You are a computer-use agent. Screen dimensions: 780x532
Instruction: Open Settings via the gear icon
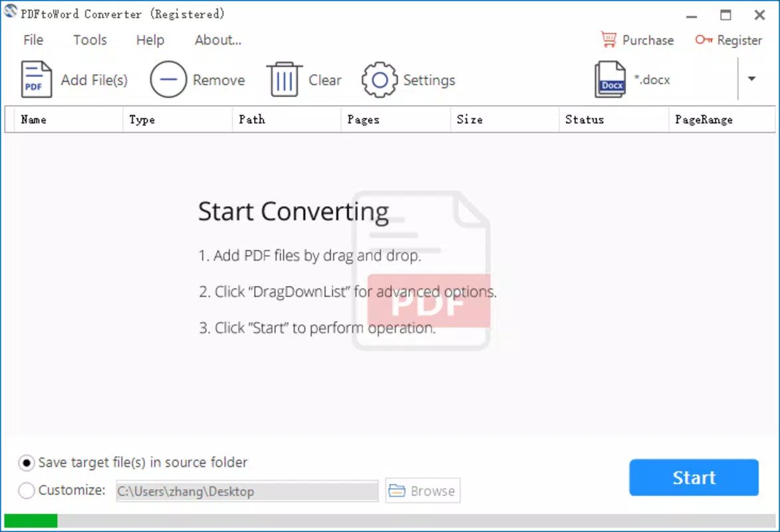point(380,80)
